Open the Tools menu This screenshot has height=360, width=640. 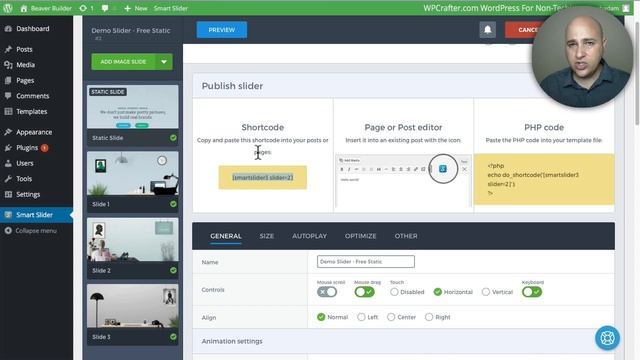tap(24, 178)
